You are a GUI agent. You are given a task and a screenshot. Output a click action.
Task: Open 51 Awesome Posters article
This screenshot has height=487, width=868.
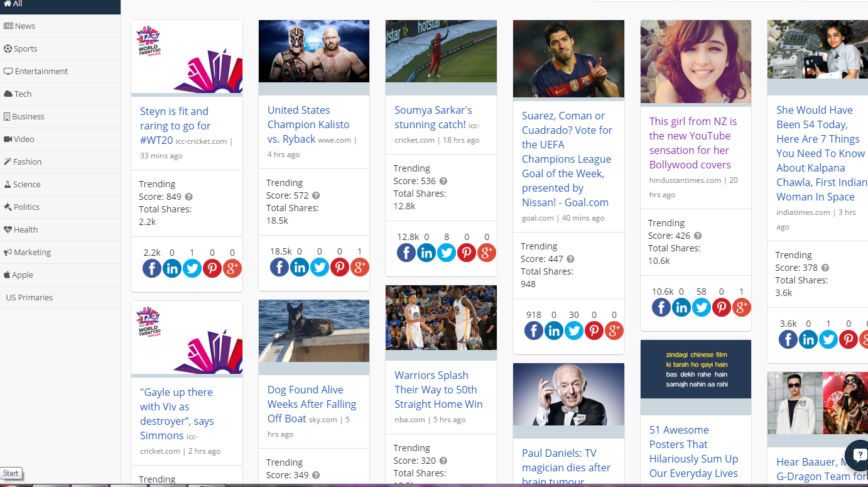(x=693, y=451)
